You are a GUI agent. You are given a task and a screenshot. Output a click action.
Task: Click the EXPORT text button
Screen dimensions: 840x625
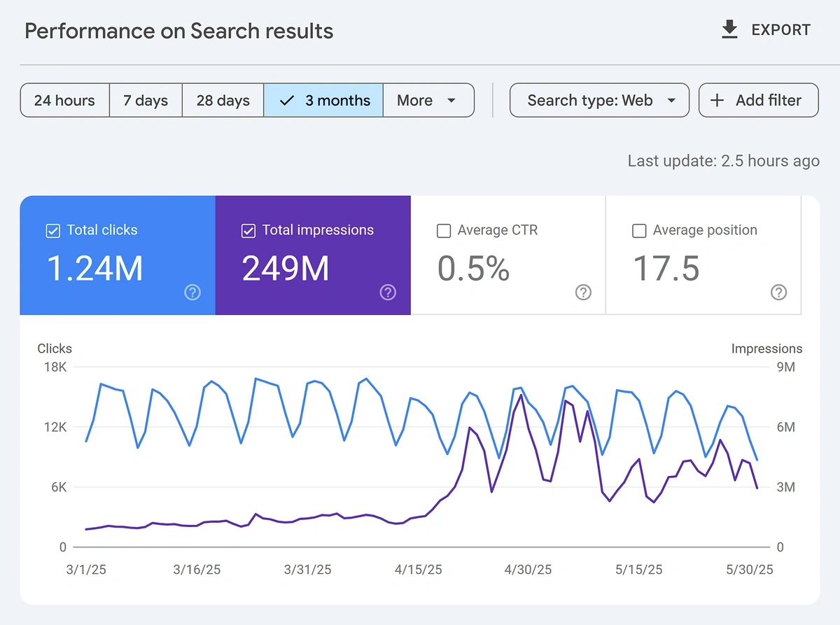pyautogui.click(x=780, y=30)
